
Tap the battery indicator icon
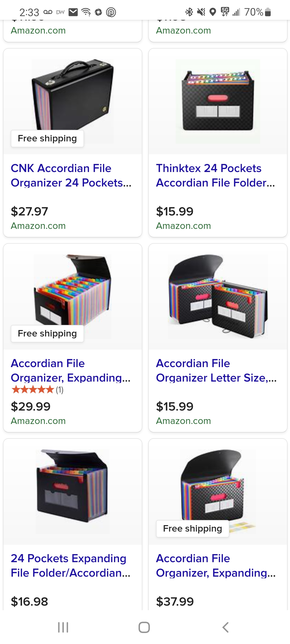[268, 12]
